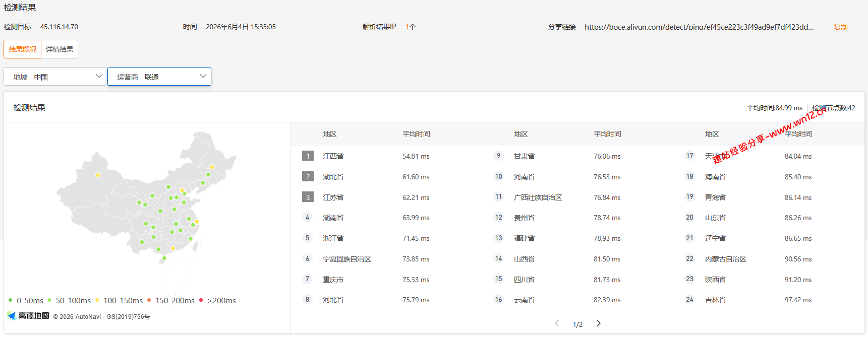Click the 吉林省 region cell
868x337 pixels.
pos(716,300)
